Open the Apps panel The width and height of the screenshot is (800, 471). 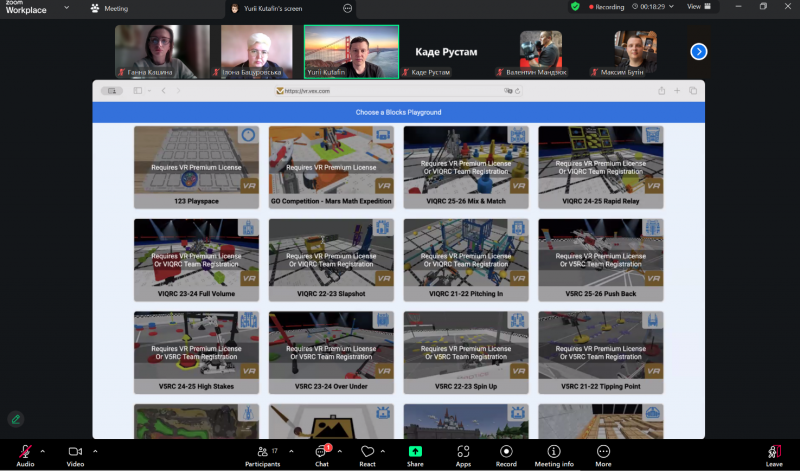pos(463,455)
